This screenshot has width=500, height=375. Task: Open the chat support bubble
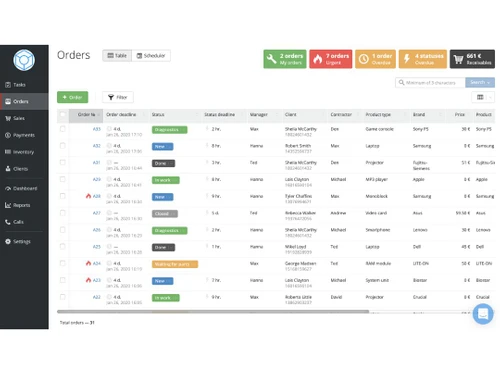483,314
